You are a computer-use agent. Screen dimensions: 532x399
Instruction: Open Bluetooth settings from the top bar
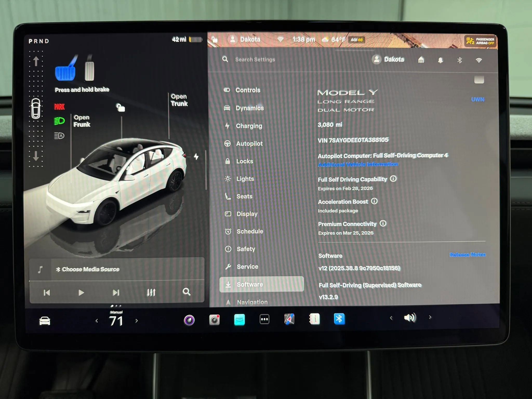(459, 59)
